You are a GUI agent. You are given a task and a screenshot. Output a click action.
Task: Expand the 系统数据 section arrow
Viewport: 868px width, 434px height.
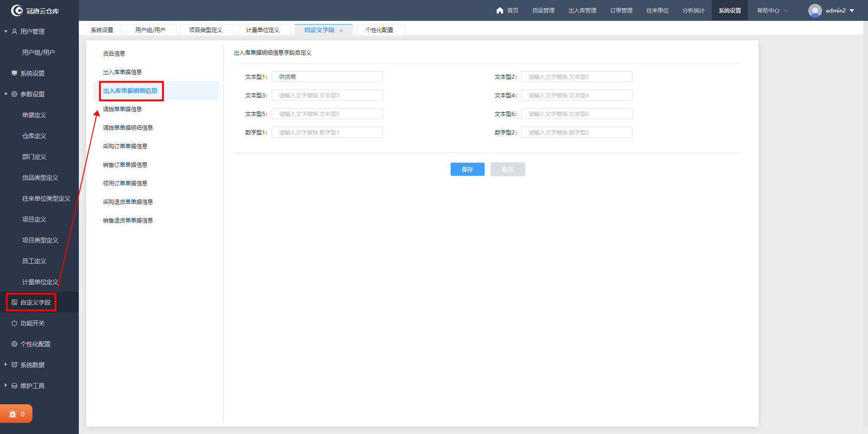point(6,364)
